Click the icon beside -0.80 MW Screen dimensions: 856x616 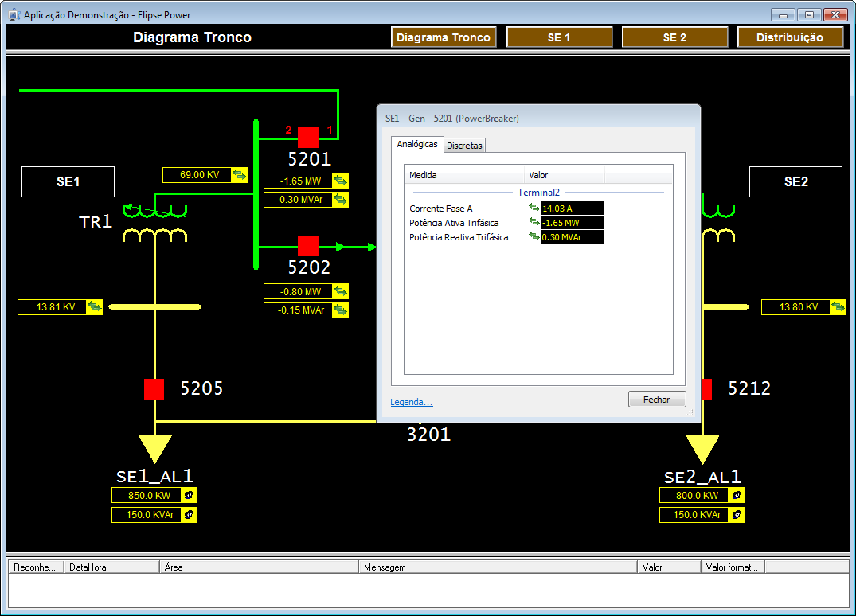pyautogui.click(x=340, y=292)
